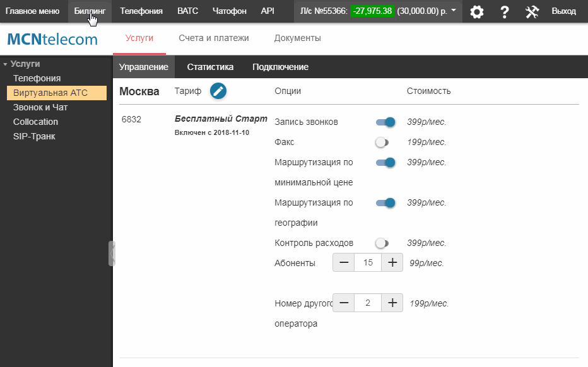Open the Статистика tab
Screen dimensions: 588x367
click(x=210, y=67)
